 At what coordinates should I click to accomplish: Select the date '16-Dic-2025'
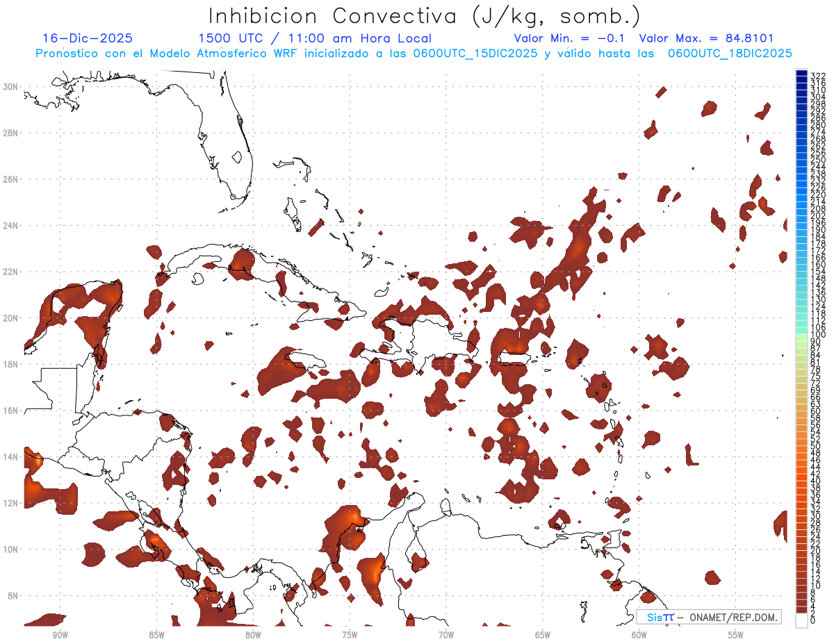coord(88,39)
